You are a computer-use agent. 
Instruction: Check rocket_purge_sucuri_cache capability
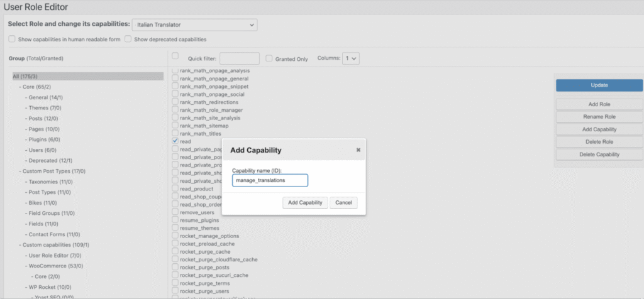[x=175, y=275]
